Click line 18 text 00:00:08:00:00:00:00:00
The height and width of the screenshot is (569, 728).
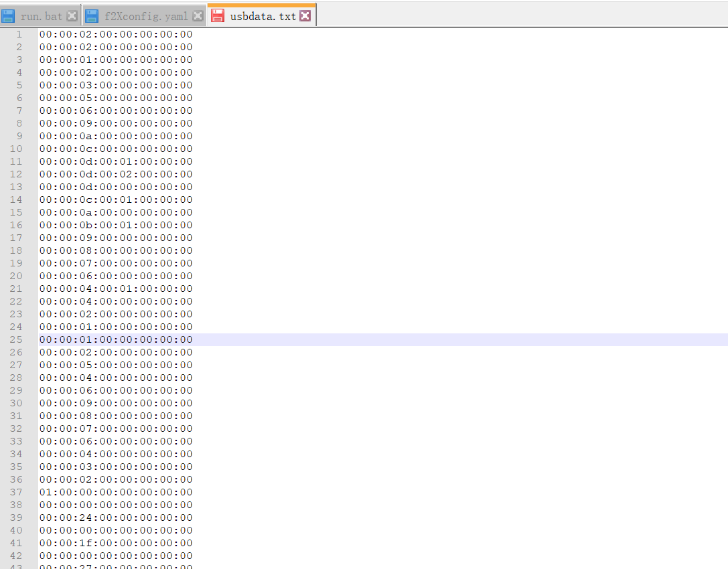[x=116, y=250]
